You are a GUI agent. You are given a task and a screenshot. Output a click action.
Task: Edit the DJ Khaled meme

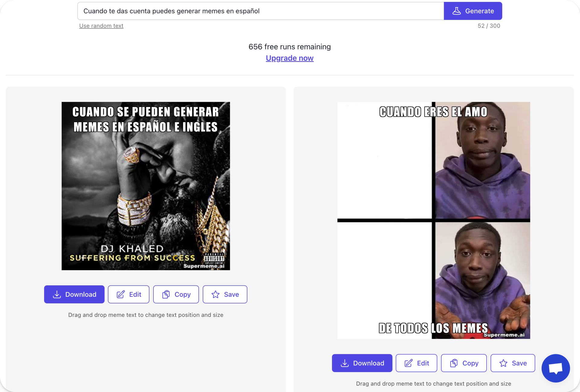[x=129, y=294]
